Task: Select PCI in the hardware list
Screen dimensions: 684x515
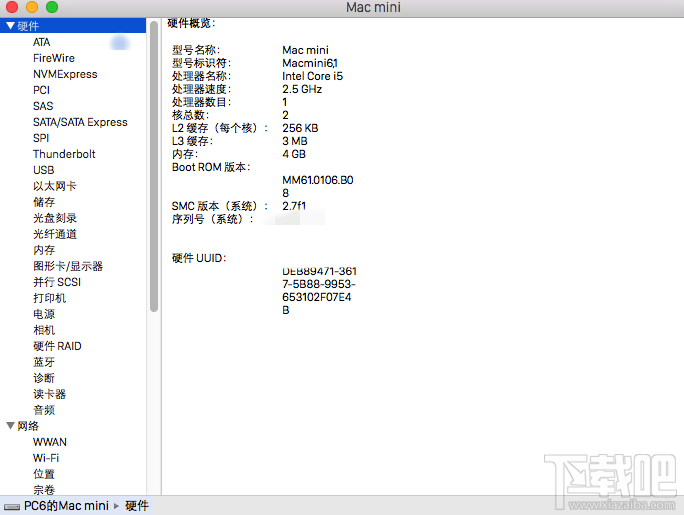Action: tap(41, 90)
